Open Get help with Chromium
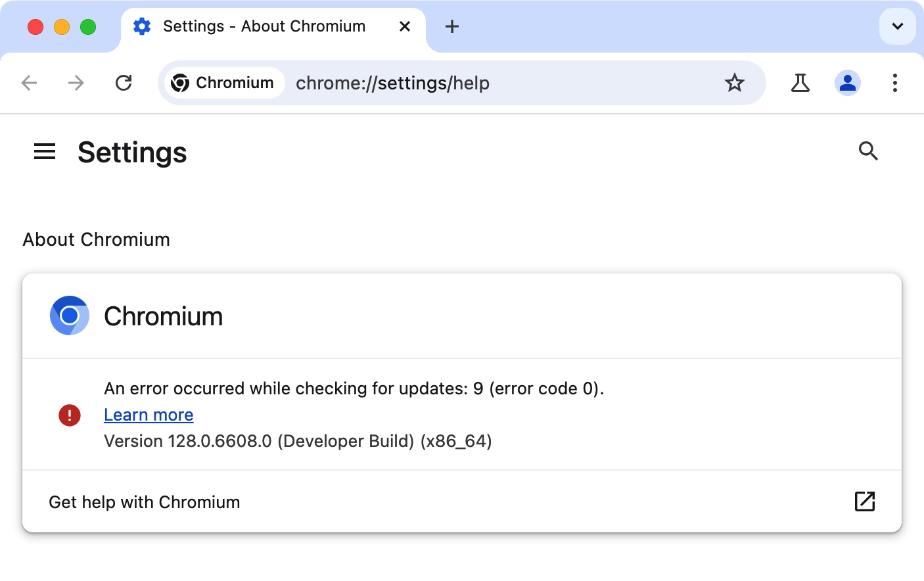This screenshot has width=924, height=581. pyautogui.click(x=462, y=501)
